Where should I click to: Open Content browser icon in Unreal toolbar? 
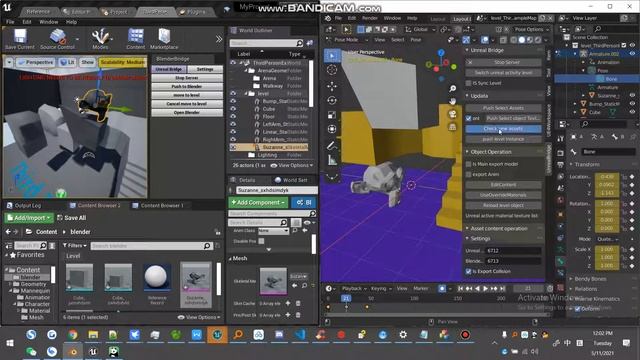tap(136, 39)
